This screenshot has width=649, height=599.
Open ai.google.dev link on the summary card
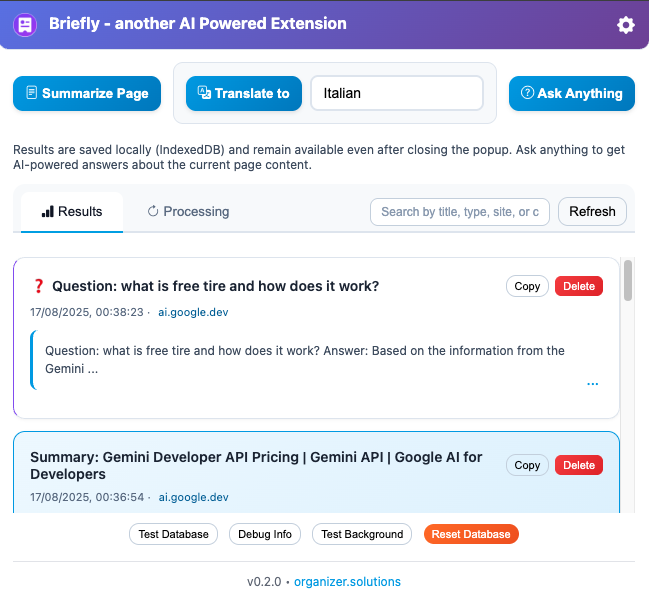(193, 497)
